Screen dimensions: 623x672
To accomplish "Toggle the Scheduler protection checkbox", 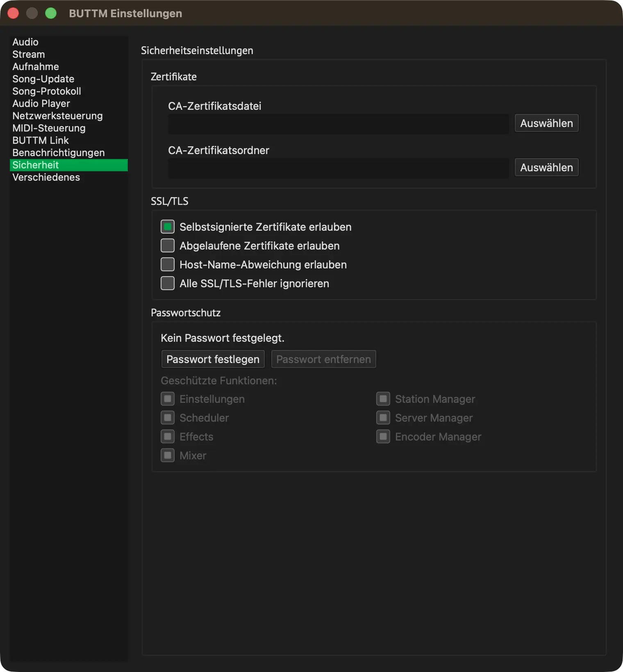I will (168, 418).
